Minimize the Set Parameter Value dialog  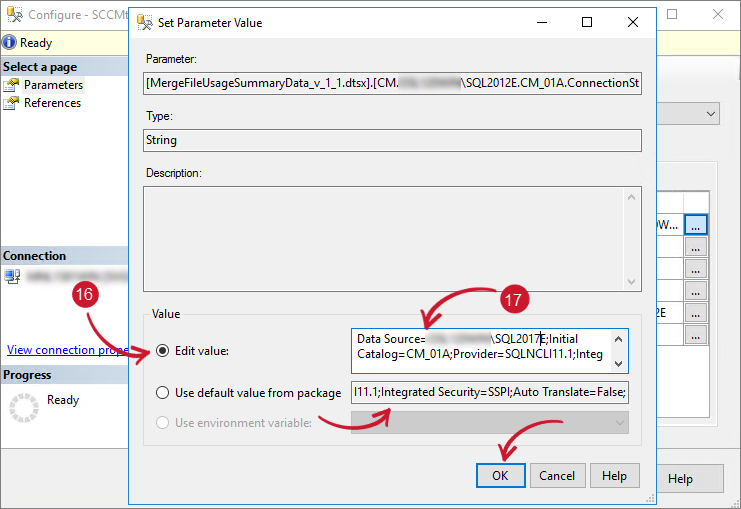coord(542,22)
